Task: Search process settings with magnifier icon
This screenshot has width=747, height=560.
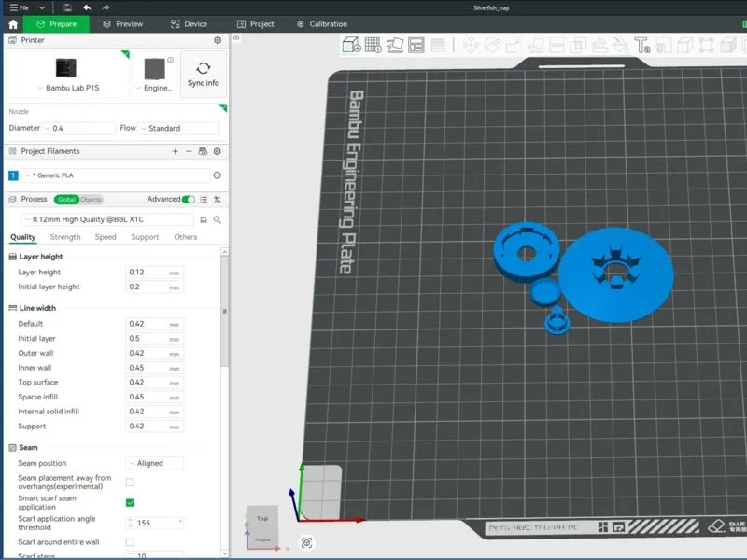Action: click(x=218, y=219)
